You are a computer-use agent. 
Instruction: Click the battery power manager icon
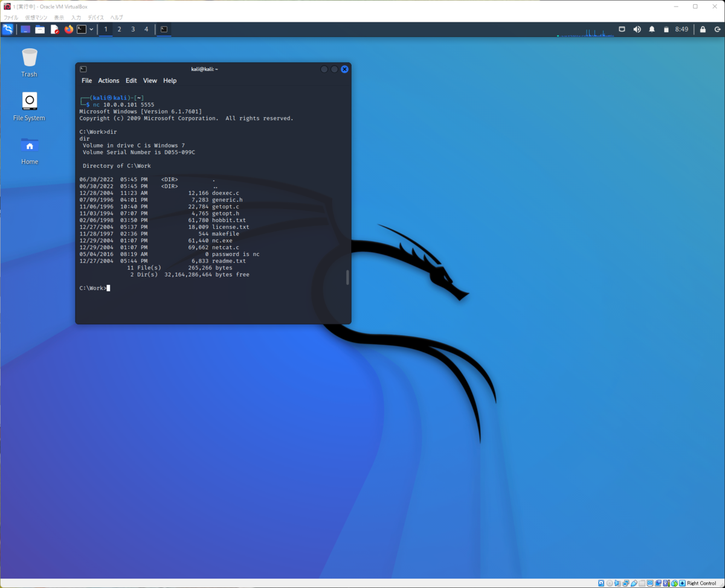pos(666,29)
